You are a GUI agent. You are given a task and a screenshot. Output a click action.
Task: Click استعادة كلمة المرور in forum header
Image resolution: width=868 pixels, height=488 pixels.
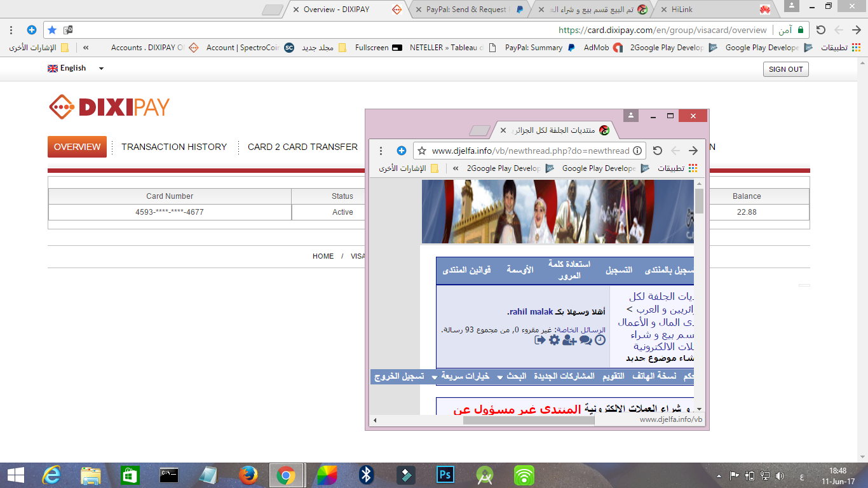569,270
